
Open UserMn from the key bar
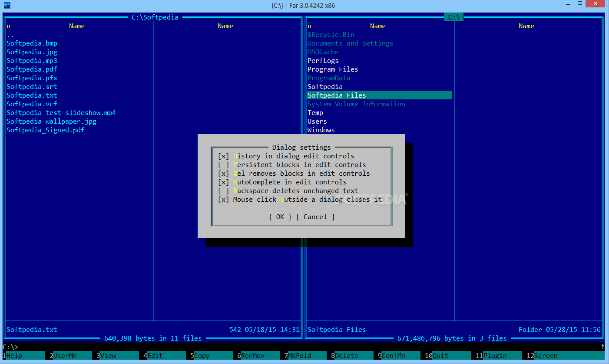(x=70, y=356)
